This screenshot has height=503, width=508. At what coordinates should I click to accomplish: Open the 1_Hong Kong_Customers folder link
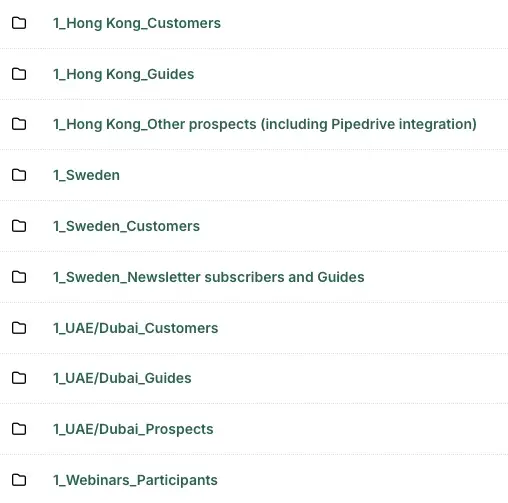point(137,23)
